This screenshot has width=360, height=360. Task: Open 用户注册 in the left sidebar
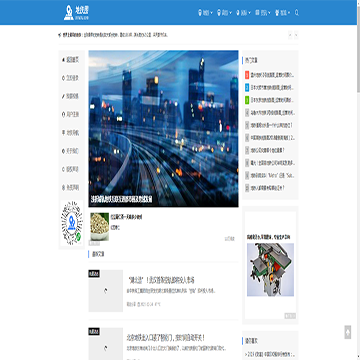point(70,114)
